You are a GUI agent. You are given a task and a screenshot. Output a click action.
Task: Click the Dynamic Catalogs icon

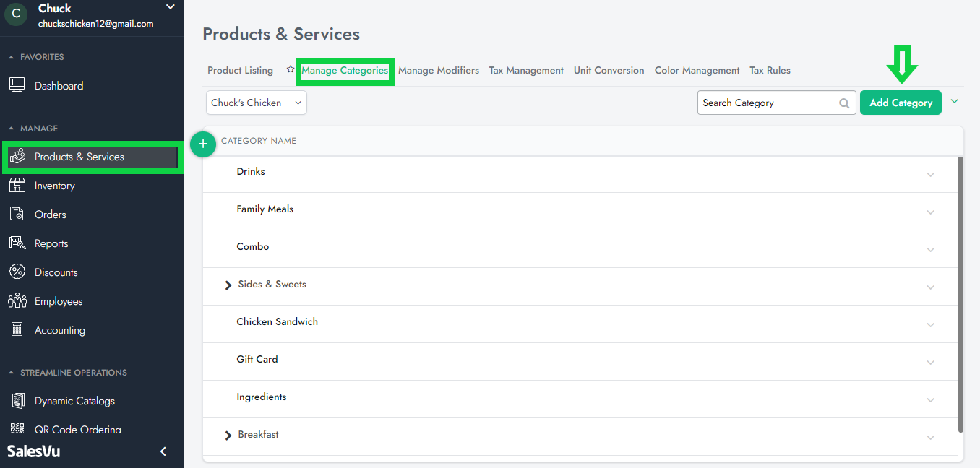17,401
